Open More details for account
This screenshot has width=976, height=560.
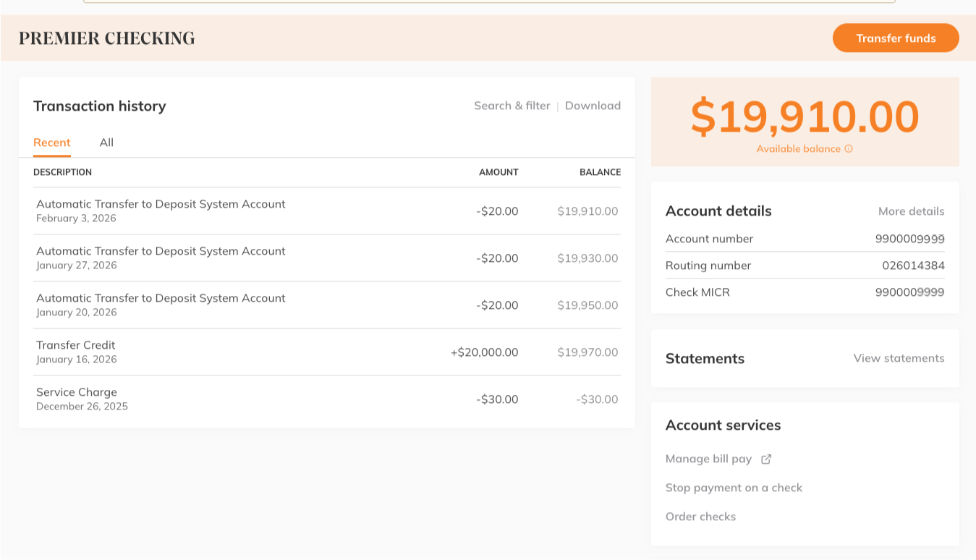pos(911,211)
